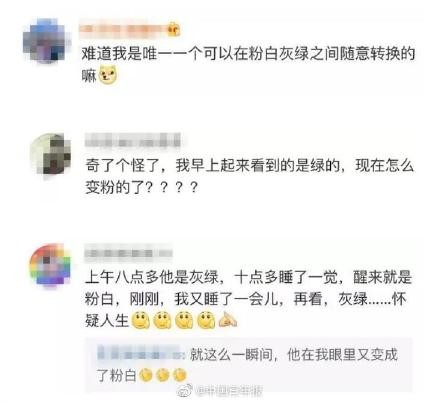This screenshot has width=440, height=402.
Task: Click the hand gesture emoji after the thinking faces
Action: click(228, 320)
